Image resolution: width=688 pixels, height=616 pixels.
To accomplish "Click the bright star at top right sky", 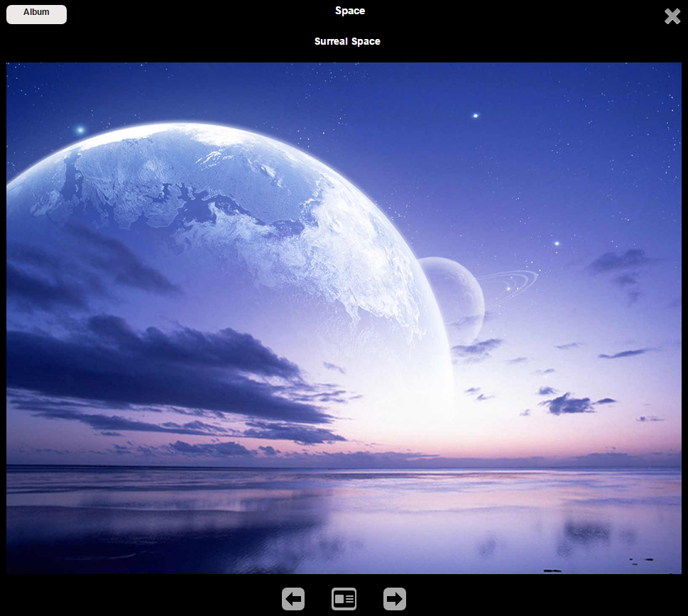I will pos(476,116).
